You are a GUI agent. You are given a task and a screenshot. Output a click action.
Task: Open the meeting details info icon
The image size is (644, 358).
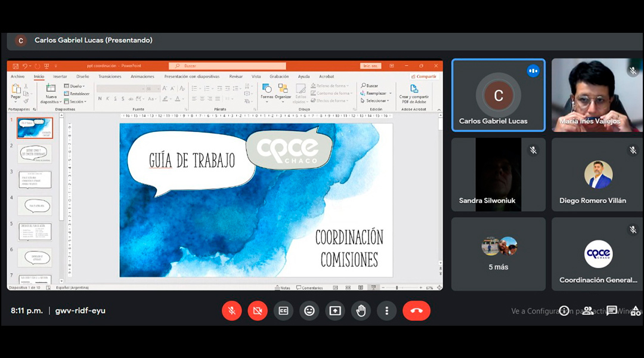tap(563, 311)
